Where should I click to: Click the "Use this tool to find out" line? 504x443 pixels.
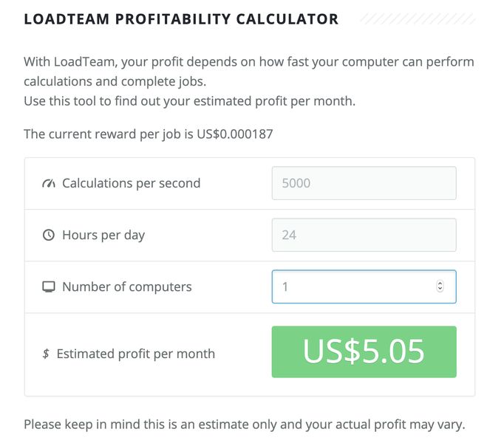189,100
